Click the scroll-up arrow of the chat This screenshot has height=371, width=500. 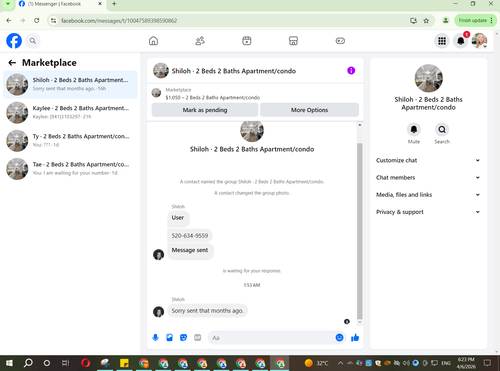pos(360,125)
